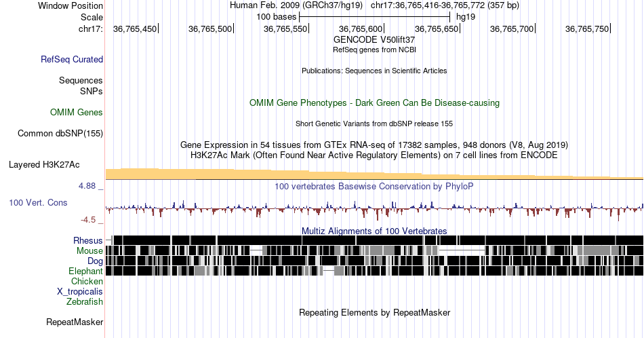This screenshot has width=644, height=338.
Task: Click the 100 bases scale bar
Action: (x=375, y=17)
